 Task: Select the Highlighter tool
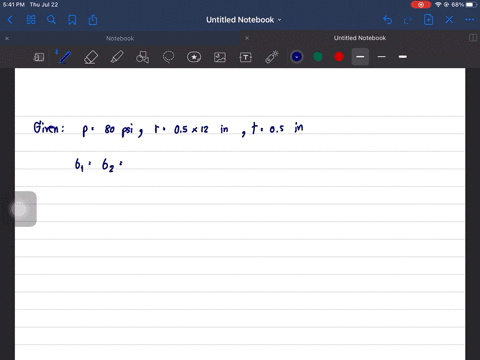click(x=117, y=57)
